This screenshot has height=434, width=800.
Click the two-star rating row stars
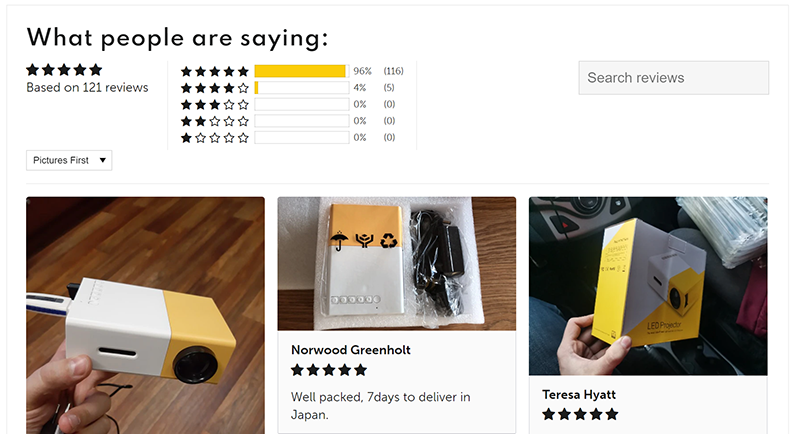point(214,121)
